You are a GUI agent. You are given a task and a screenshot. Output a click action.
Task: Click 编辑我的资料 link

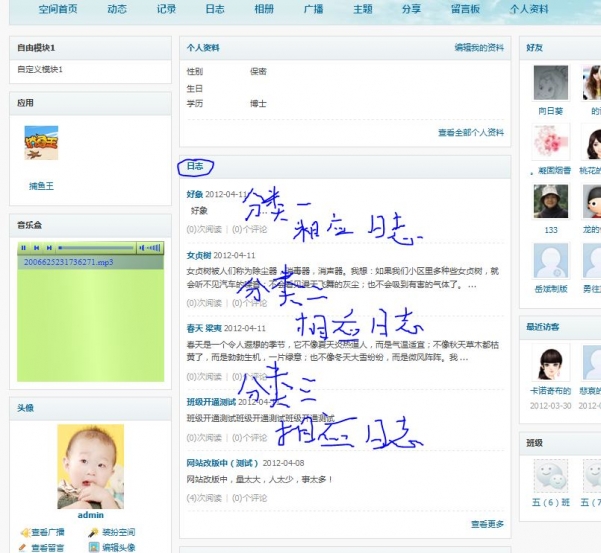coord(479,48)
